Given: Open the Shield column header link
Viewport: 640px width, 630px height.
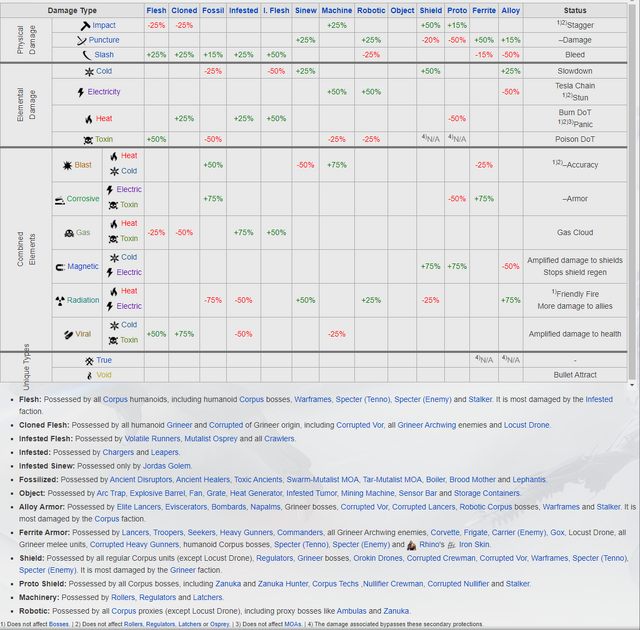Looking at the screenshot, I should click(431, 11).
